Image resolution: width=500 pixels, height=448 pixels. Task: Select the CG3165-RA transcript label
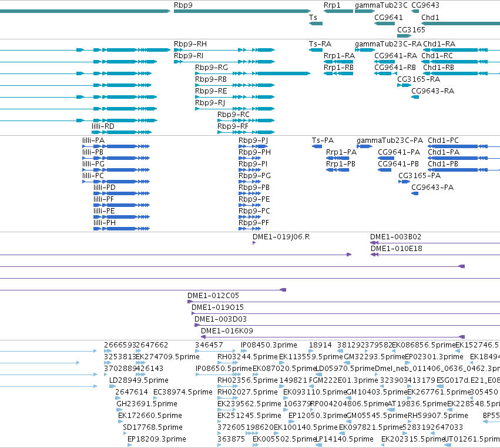tap(418, 79)
